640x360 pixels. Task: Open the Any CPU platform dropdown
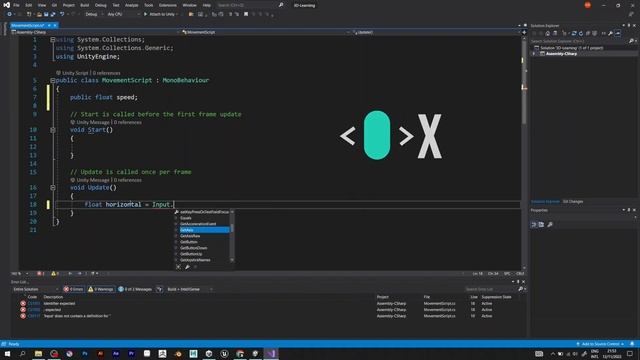tap(123, 14)
